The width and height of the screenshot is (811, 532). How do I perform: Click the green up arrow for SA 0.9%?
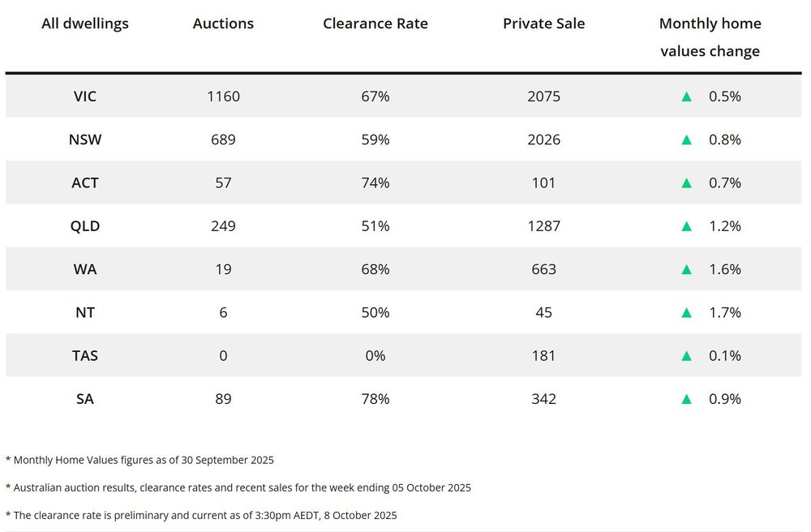coord(686,399)
